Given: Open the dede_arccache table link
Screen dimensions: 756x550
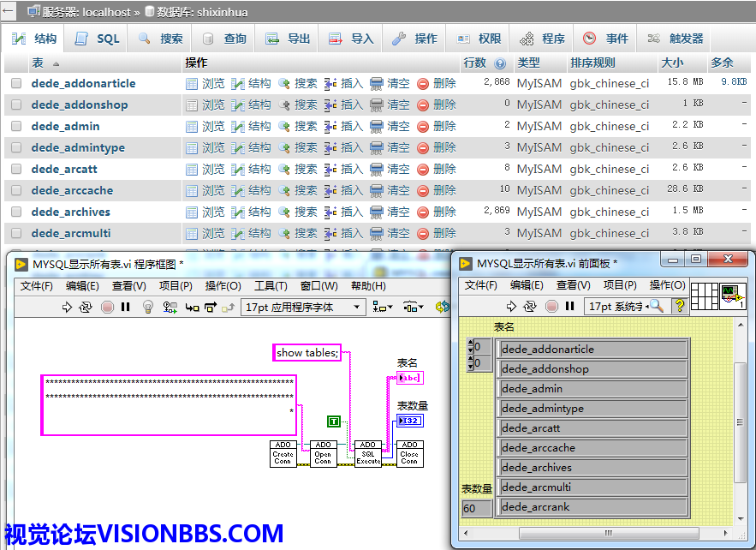Looking at the screenshot, I should point(72,190).
